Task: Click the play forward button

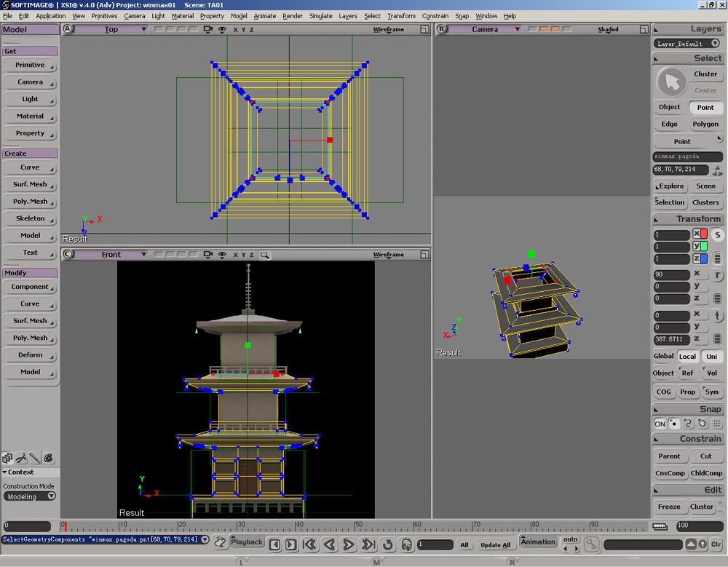Action: 348,544
